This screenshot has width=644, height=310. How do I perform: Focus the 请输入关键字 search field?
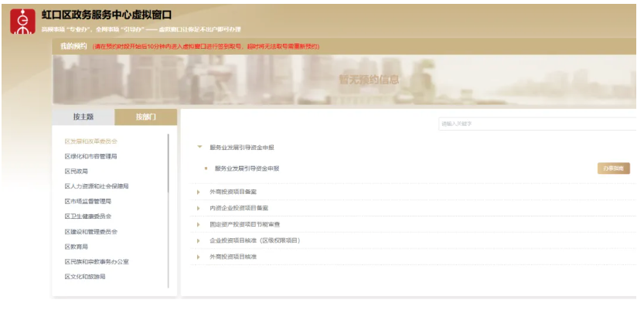point(537,124)
